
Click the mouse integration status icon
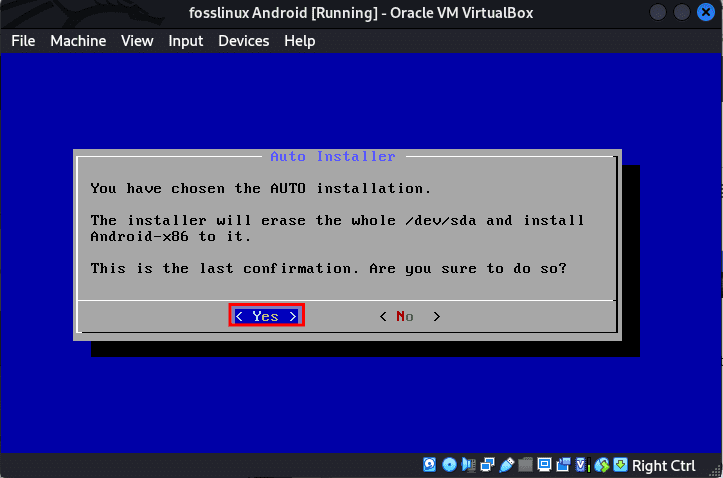pos(602,465)
